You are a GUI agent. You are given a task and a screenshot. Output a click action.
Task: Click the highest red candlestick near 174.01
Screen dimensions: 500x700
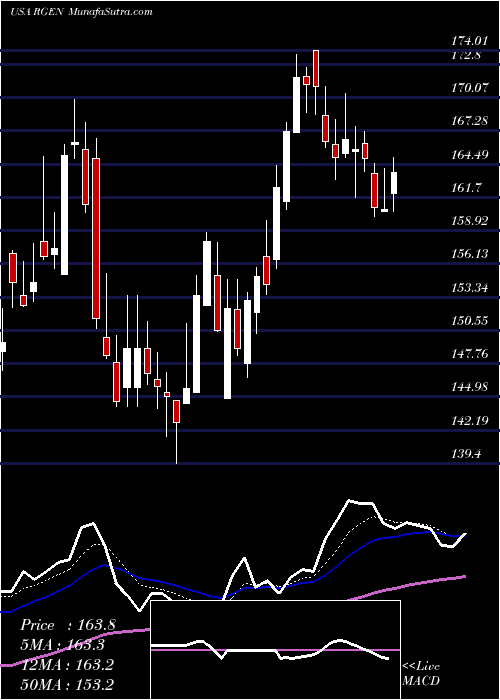[x=316, y=68]
